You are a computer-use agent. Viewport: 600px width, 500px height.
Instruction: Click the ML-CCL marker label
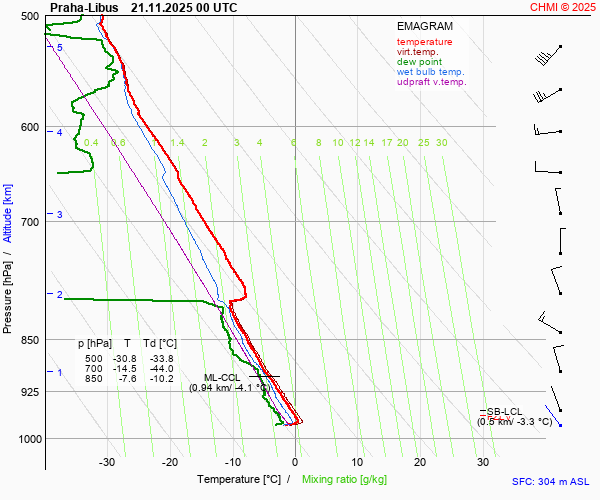(x=224, y=377)
